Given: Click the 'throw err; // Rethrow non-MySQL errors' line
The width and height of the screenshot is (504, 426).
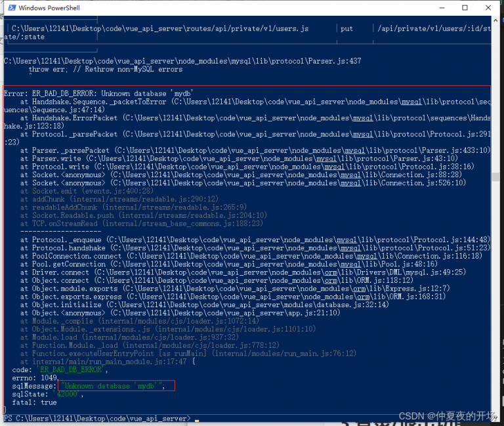Looking at the screenshot, I should pyautogui.click(x=106, y=69).
